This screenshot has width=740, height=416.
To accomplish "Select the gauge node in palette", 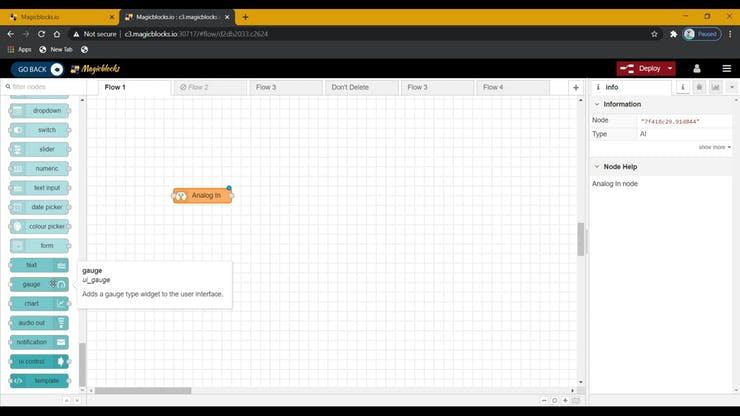I will 39,284.
